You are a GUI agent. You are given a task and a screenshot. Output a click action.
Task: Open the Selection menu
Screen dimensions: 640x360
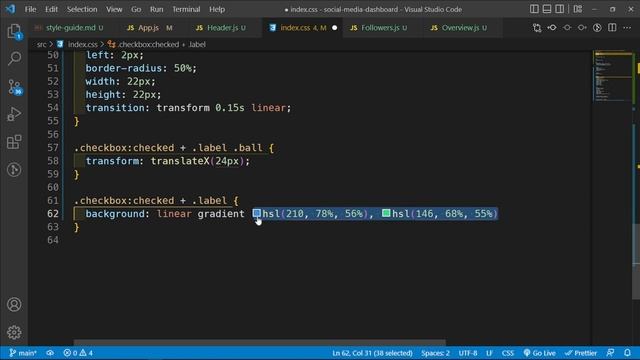point(82,9)
